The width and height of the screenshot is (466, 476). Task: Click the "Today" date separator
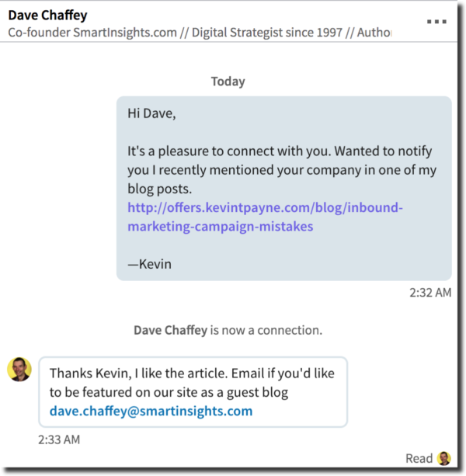[x=228, y=82]
